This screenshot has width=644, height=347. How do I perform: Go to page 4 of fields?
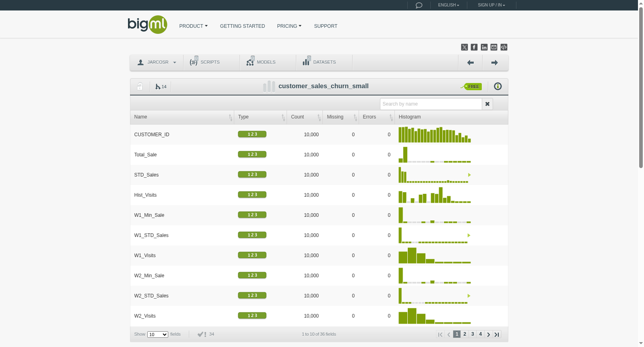pyautogui.click(x=481, y=334)
